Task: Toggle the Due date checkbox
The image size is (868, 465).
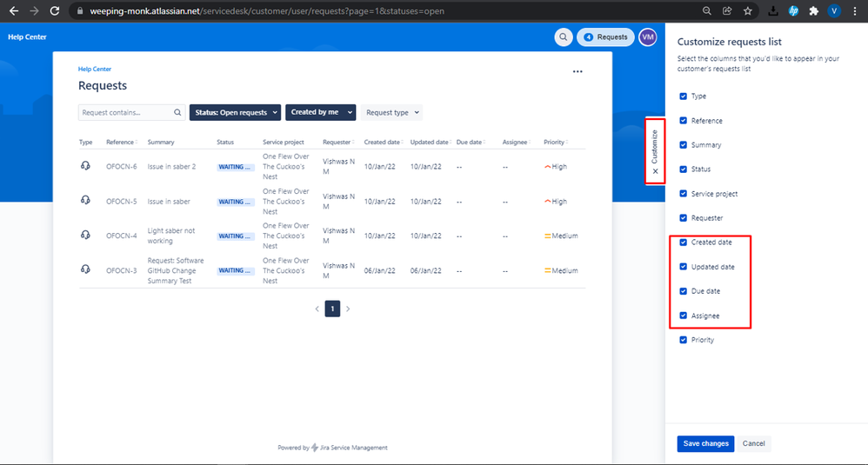Action: point(683,291)
